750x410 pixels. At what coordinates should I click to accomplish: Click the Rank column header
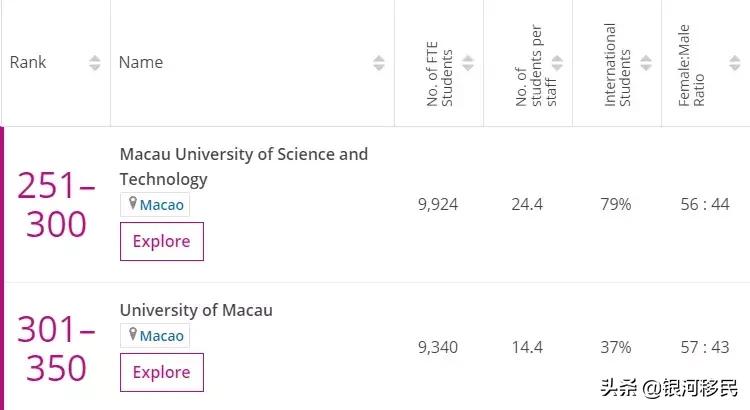pos(28,62)
